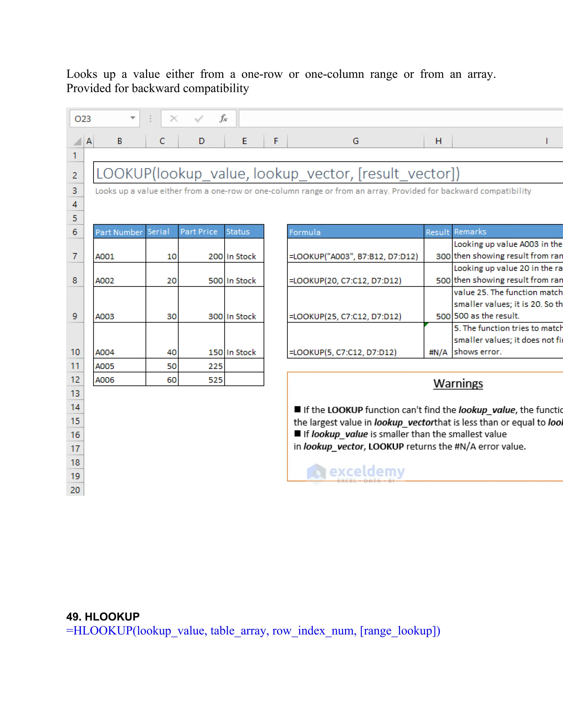Image resolution: width=563 pixels, height=728 pixels.
Task: Click the Remarks header cell
Action: tap(508, 232)
